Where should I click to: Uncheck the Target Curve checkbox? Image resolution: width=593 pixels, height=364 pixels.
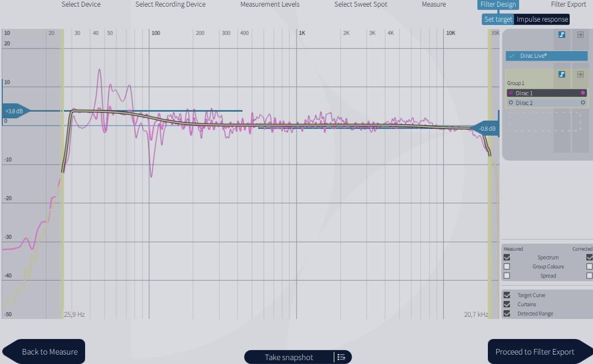(x=507, y=296)
